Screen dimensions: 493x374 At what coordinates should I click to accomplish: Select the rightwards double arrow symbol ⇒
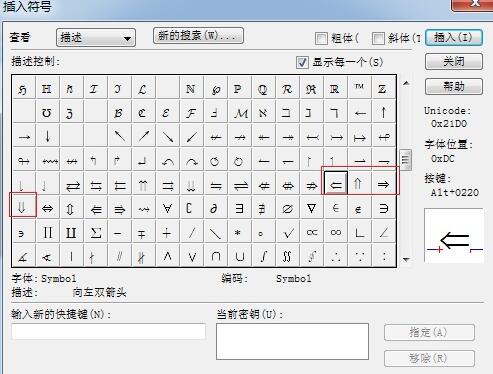383,184
